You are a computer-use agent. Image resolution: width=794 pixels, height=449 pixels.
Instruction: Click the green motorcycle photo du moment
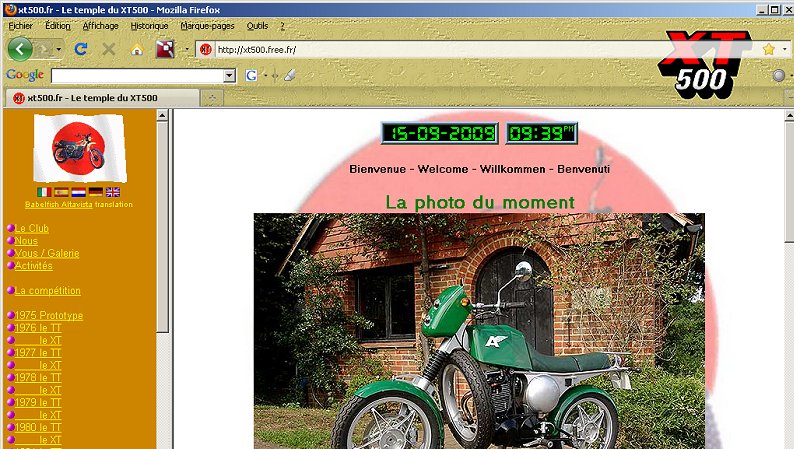coord(479,331)
